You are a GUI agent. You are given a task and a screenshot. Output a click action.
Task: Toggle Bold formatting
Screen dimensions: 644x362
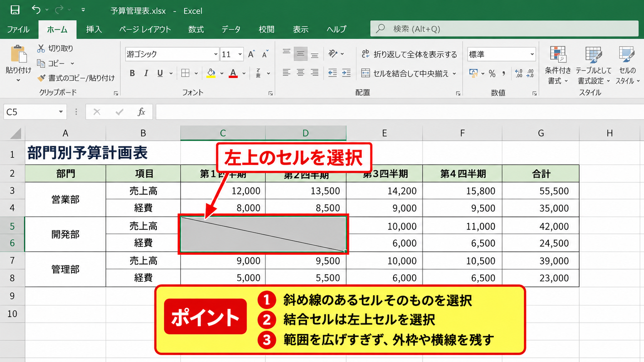coord(132,73)
